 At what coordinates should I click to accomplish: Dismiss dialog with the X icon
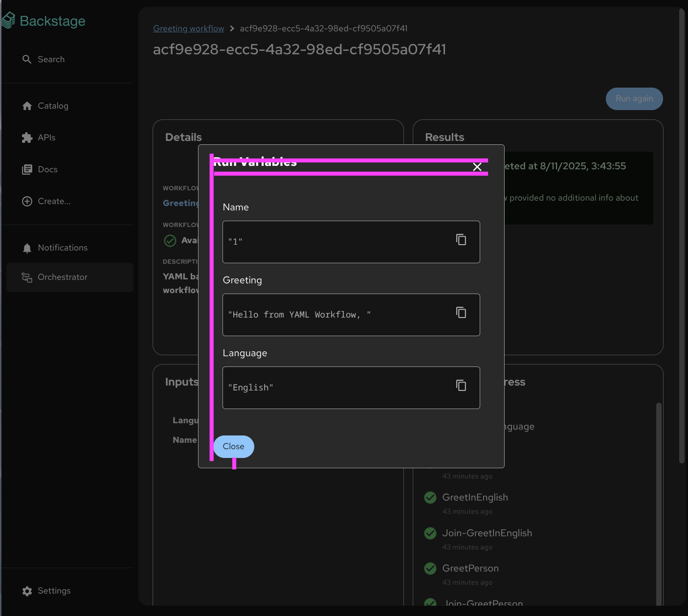pyautogui.click(x=477, y=167)
